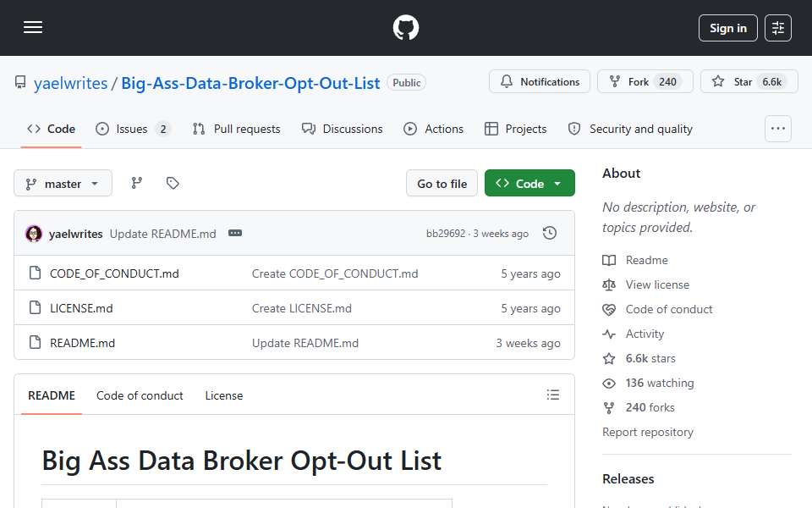Open the master branch dropdown
The image size is (812, 508).
coord(63,184)
